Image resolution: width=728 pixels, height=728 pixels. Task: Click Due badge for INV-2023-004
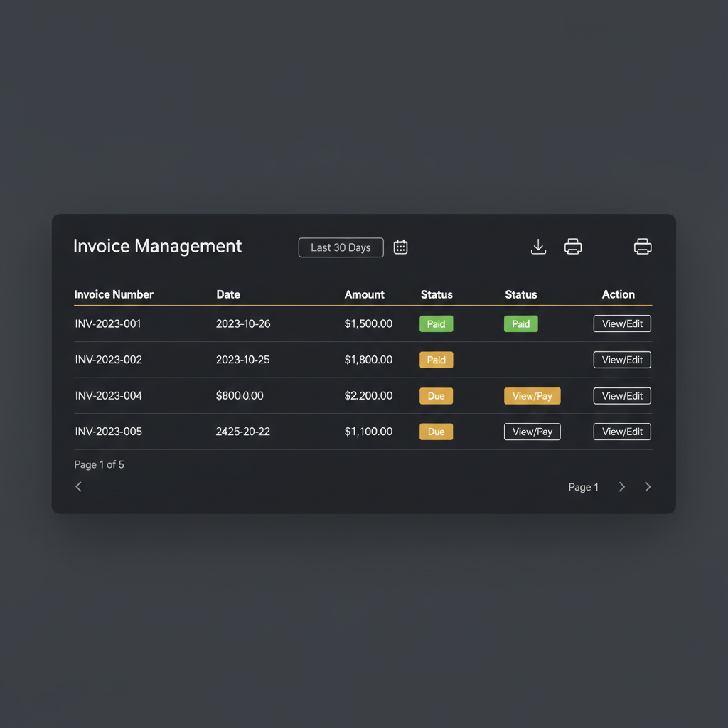click(x=436, y=396)
